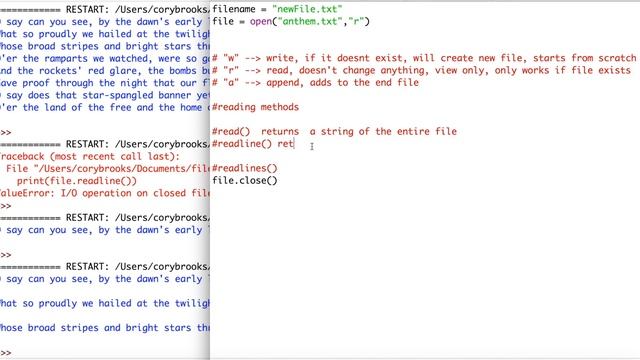Place cursor in #readline() ret line
Image resolution: width=640 pixels, height=360 pixels.
253,144
